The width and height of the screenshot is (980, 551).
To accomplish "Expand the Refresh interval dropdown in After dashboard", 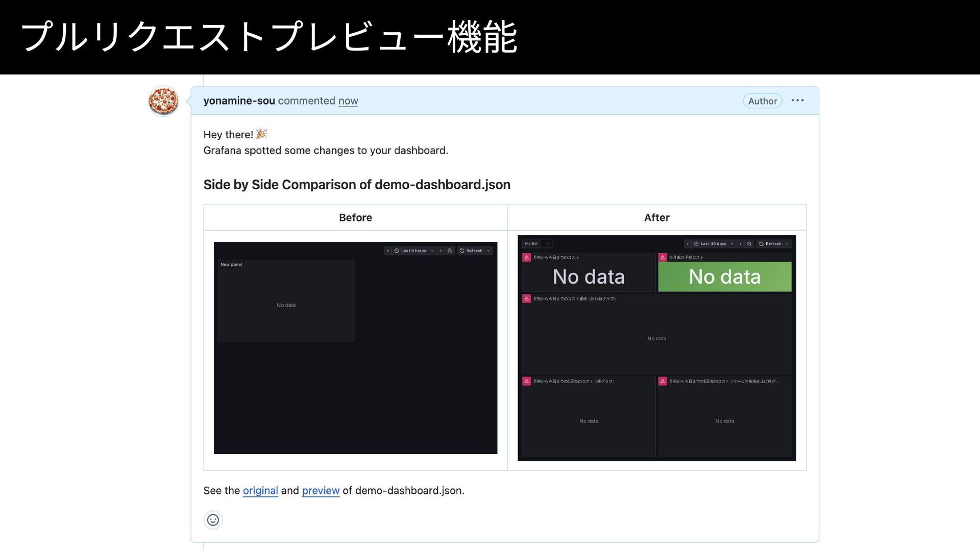I will pyautogui.click(x=788, y=244).
